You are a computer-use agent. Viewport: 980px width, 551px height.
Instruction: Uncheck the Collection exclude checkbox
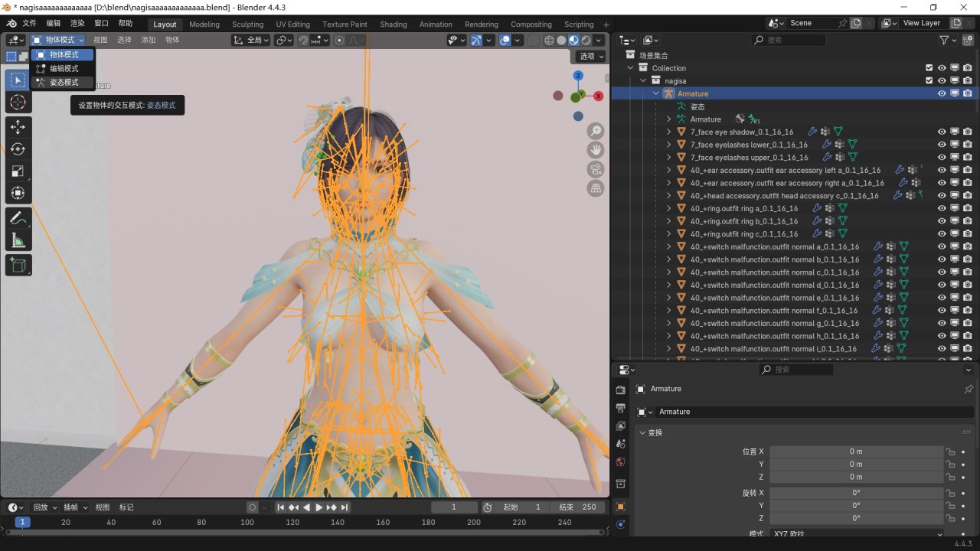click(929, 68)
